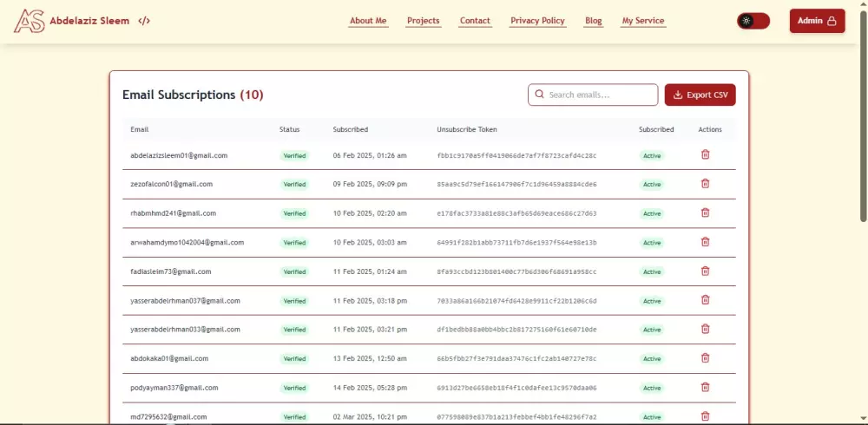Delete the zezofalcon01@gmail.com subscription
Viewport: 868px width, 425px height.
click(705, 183)
